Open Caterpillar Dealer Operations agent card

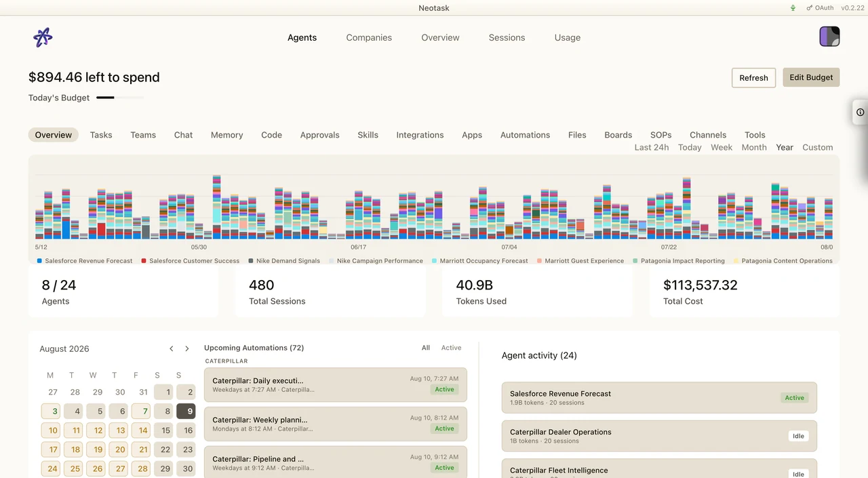pyautogui.click(x=659, y=436)
